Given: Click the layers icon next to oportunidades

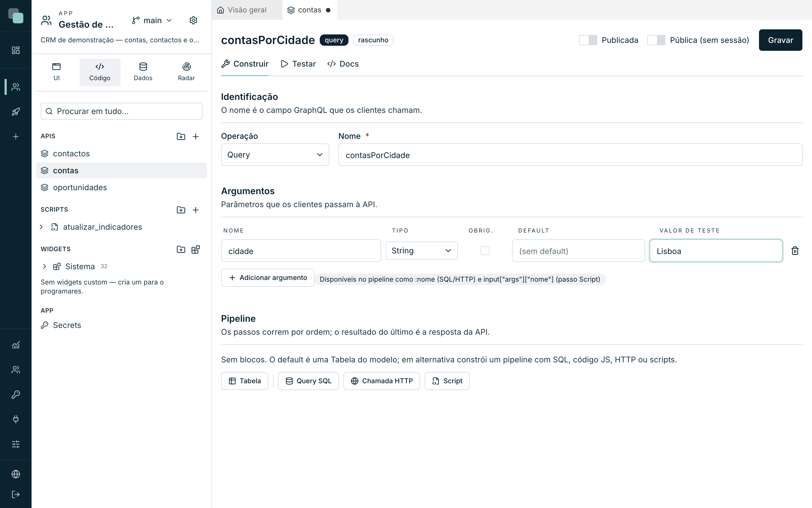Looking at the screenshot, I should pyautogui.click(x=45, y=187).
